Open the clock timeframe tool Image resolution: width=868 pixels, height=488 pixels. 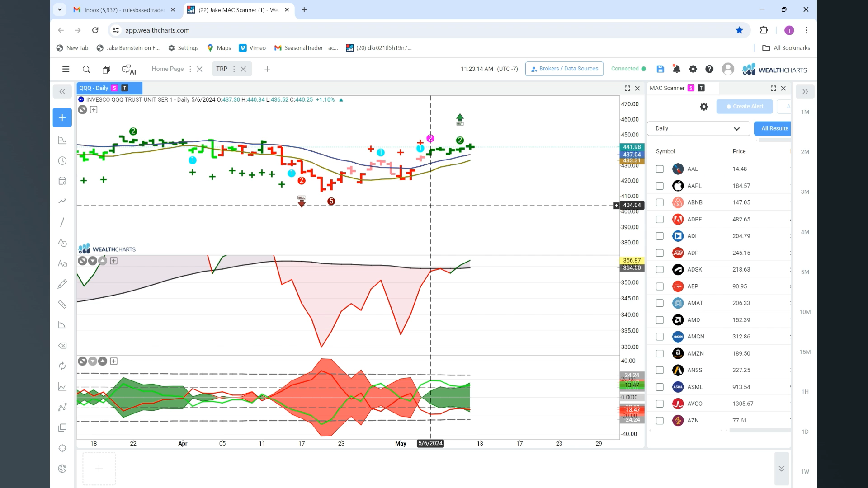(62, 161)
